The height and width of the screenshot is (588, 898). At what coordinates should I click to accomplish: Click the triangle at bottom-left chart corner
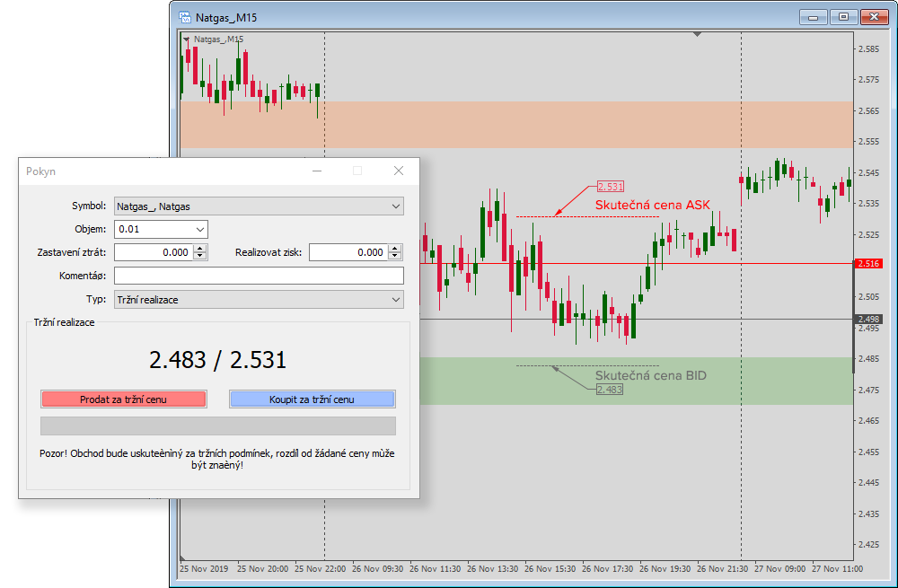(x=182, y=557)
